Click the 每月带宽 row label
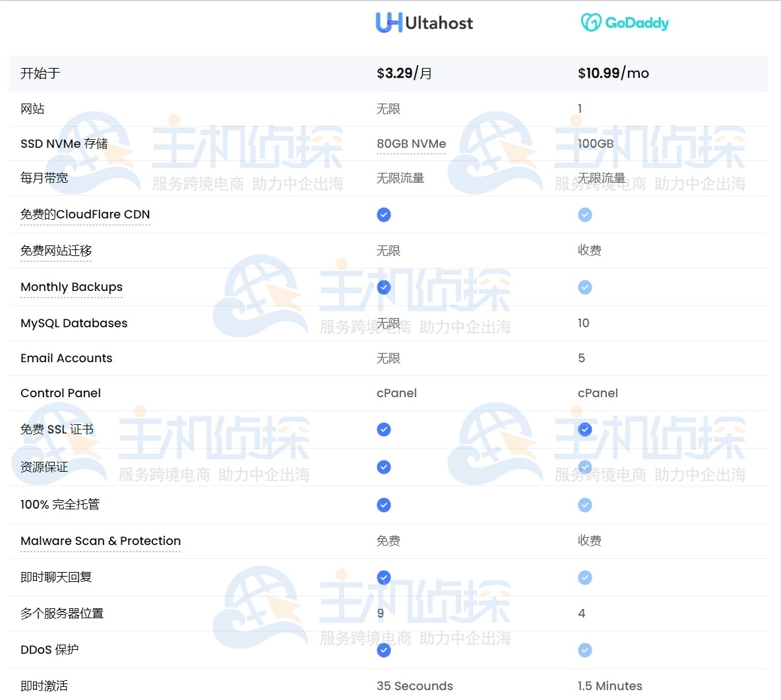The height and width of the screenshot is (700, 781). point(44,178)
